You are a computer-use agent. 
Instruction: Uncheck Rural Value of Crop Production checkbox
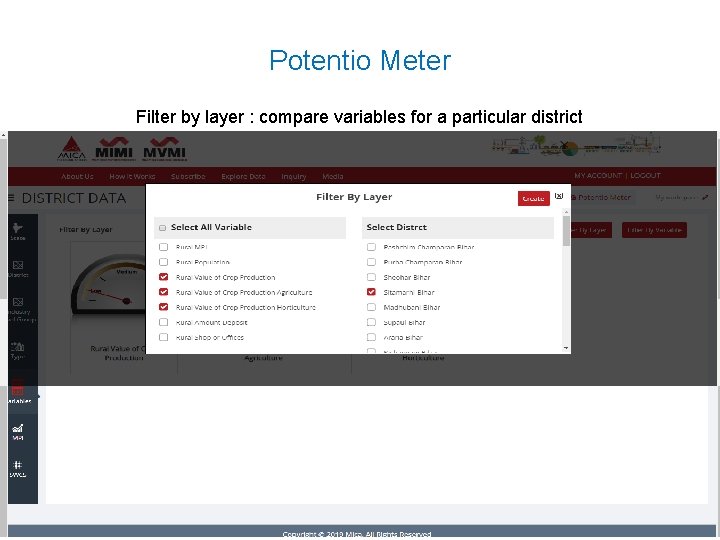163,277
